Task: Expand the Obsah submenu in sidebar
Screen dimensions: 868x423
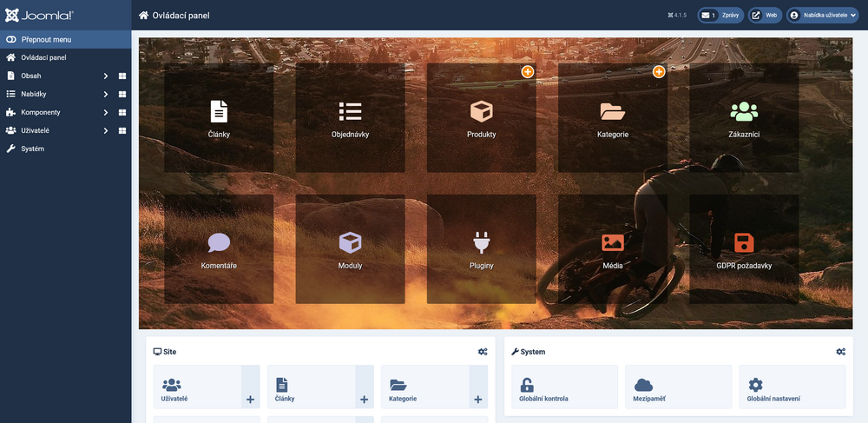Action: pos(105,76)
